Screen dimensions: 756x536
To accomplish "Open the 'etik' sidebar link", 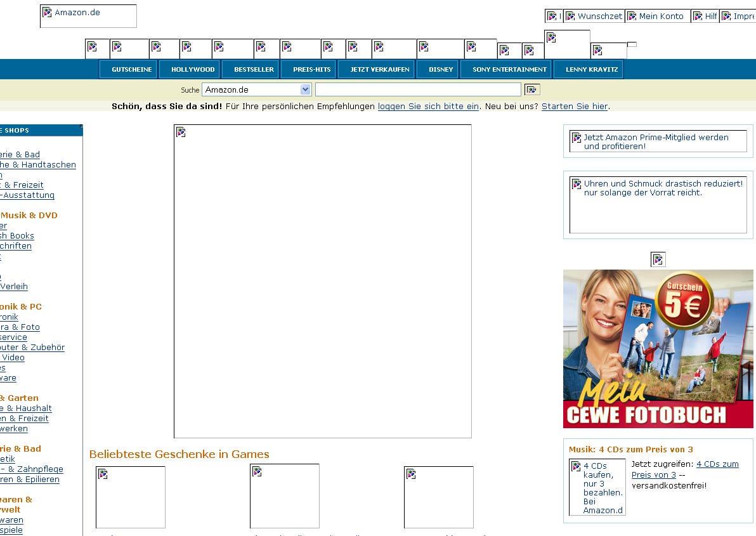I will pyautogui.click(x=8, y=459).
